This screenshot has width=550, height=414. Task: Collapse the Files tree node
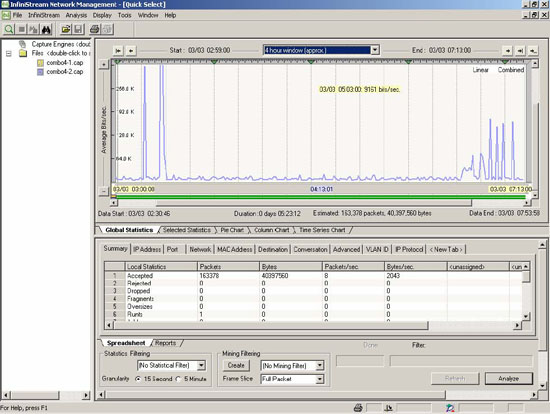point(9,54)
